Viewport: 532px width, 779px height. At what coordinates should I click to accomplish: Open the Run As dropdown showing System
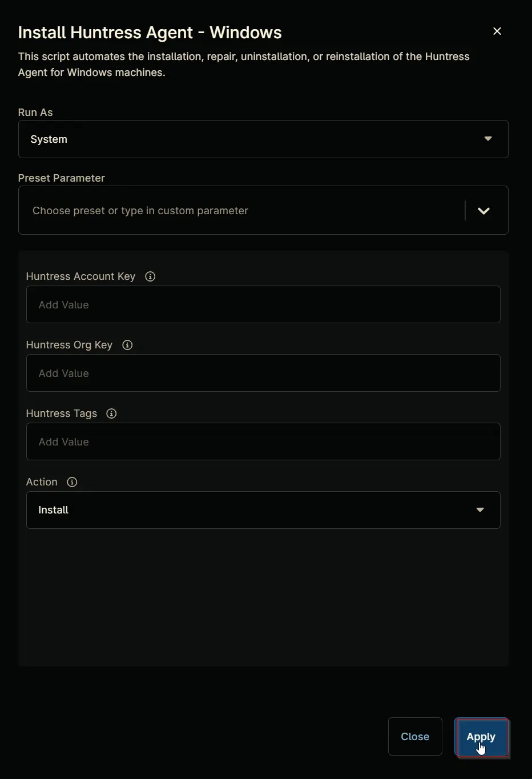pos(263,139)
